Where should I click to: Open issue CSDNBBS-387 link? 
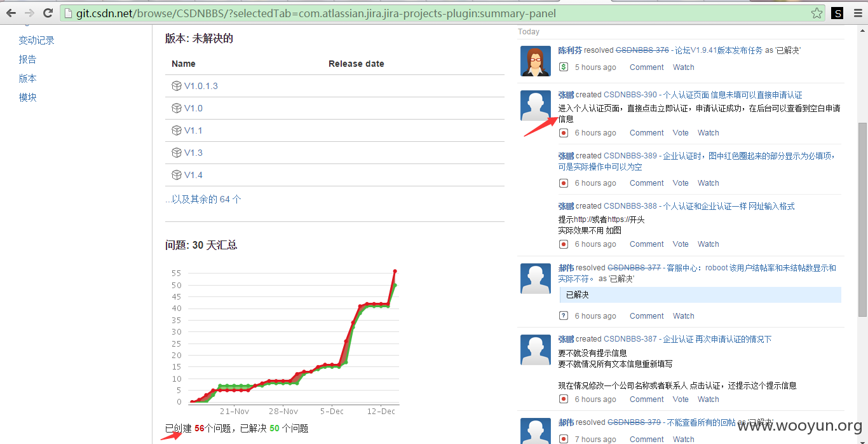(x=630, y=339)
